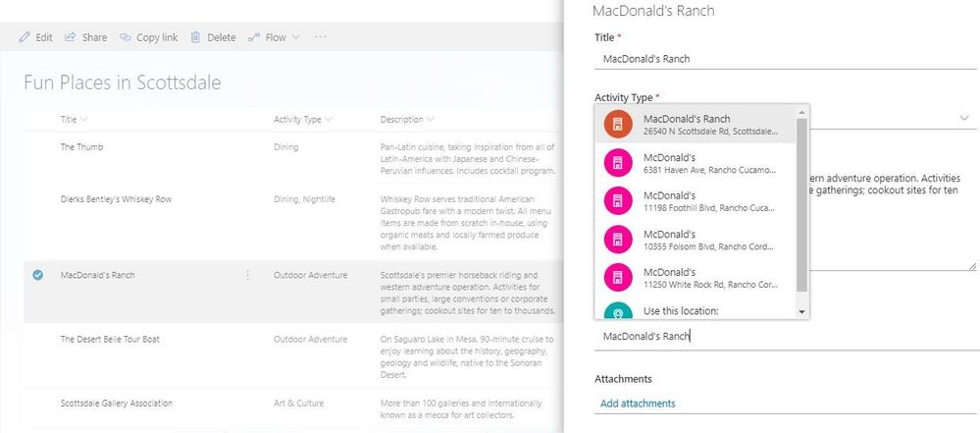980x433 pixels.
Task: Click the Edit button
Action: click(35, 37)
